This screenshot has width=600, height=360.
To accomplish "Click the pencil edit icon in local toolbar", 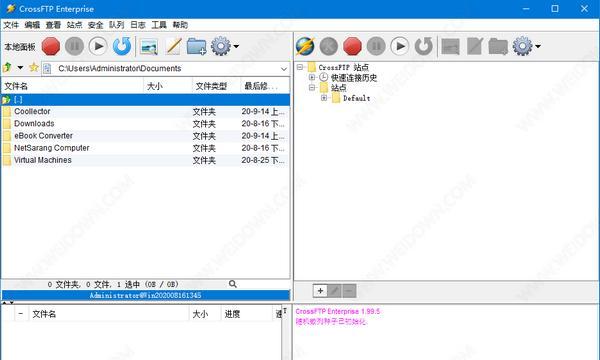I will 174,46.
